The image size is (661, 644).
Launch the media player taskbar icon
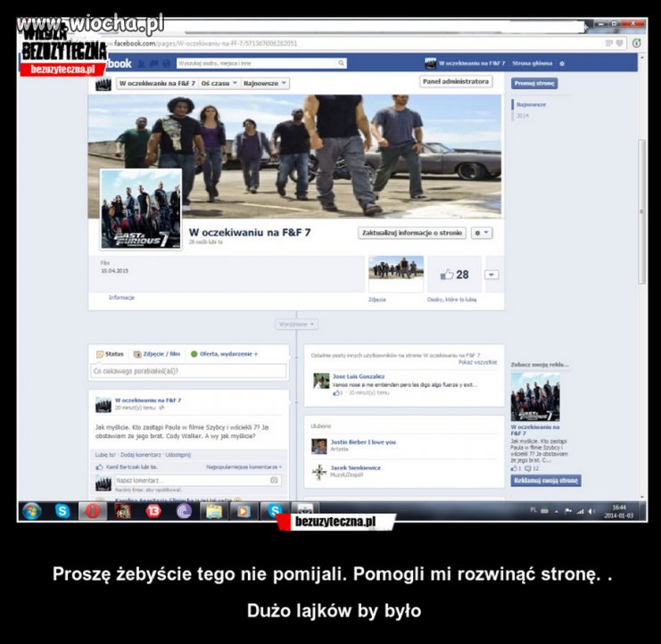[244, 511]
